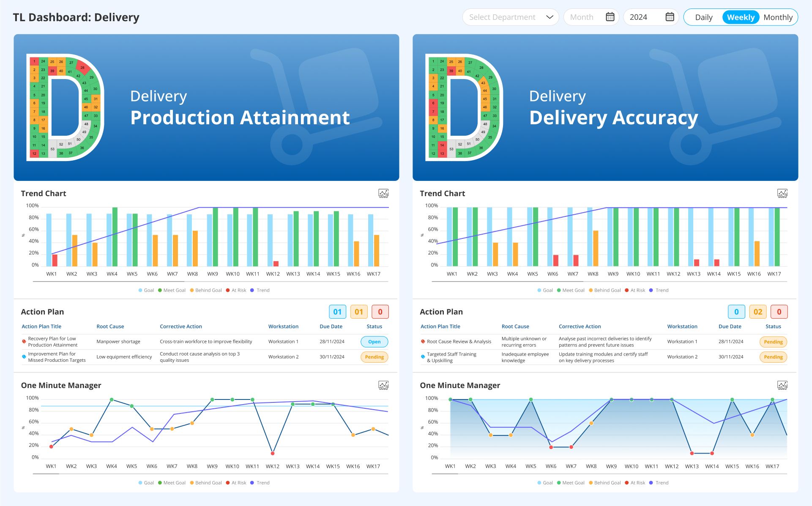
Task: Enable Monthly view mode
Action: click(x=778, y=17)
